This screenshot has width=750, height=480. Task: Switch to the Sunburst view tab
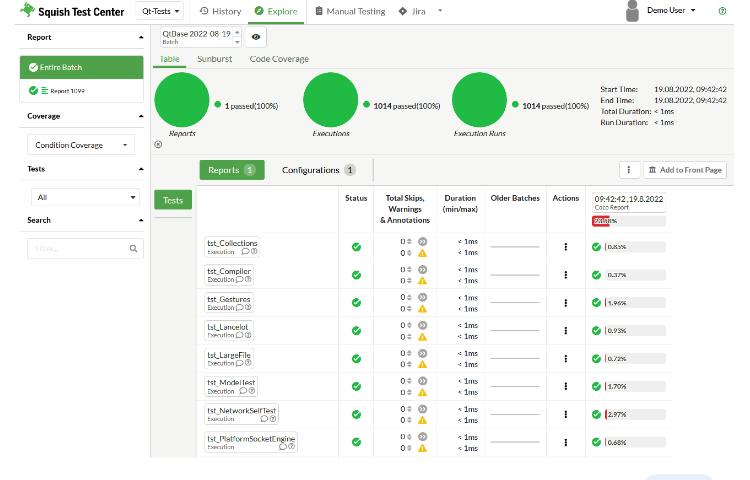[214, 59]
